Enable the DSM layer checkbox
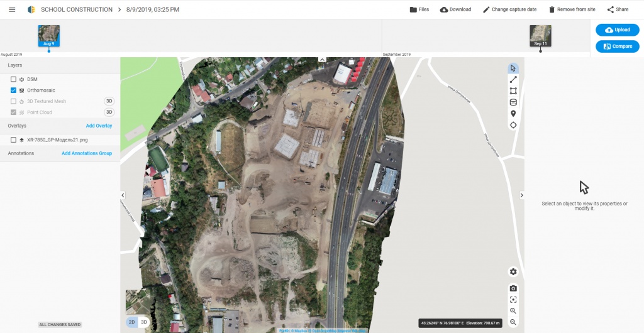Viewport: 644px width, 333px height. pos(13,79)
